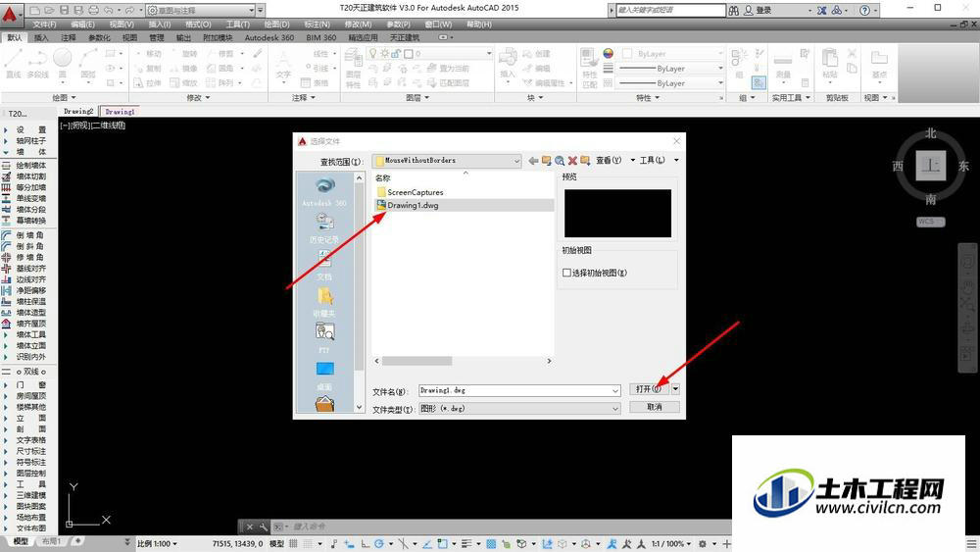Open the arrow next to the 打开 button
980x552 pixels.
[675, 389]
